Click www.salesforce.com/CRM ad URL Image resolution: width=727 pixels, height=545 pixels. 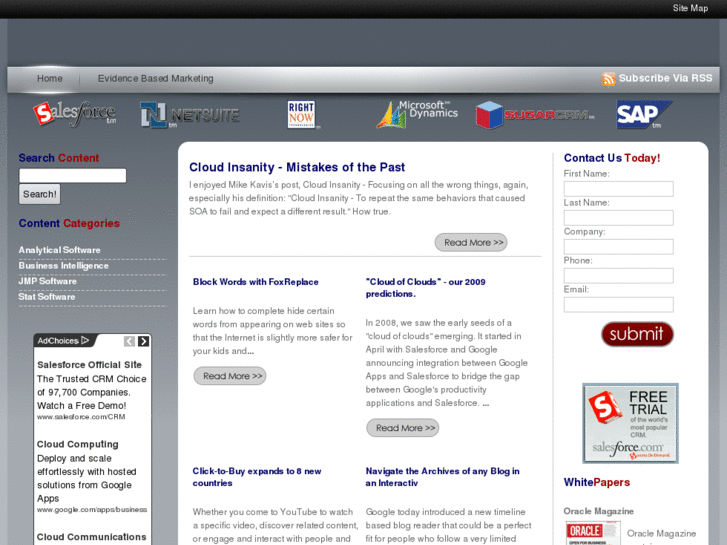click(x=81, y=417)
